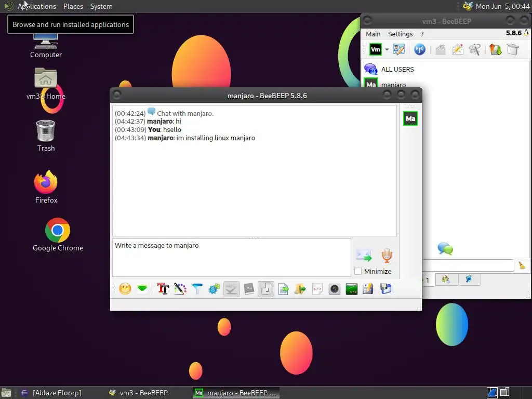
Task: Open the System menu
Action: (101, 6)
